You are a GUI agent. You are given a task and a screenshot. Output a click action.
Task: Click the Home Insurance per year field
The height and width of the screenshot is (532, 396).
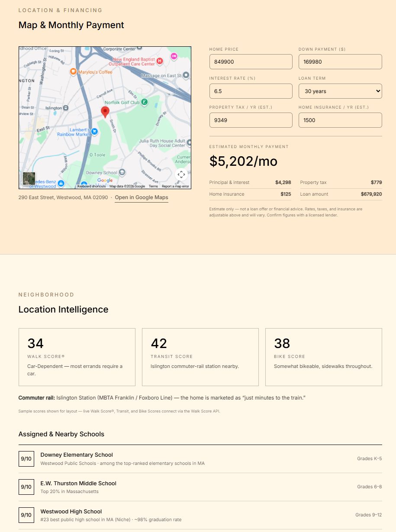tap(340, 120)
